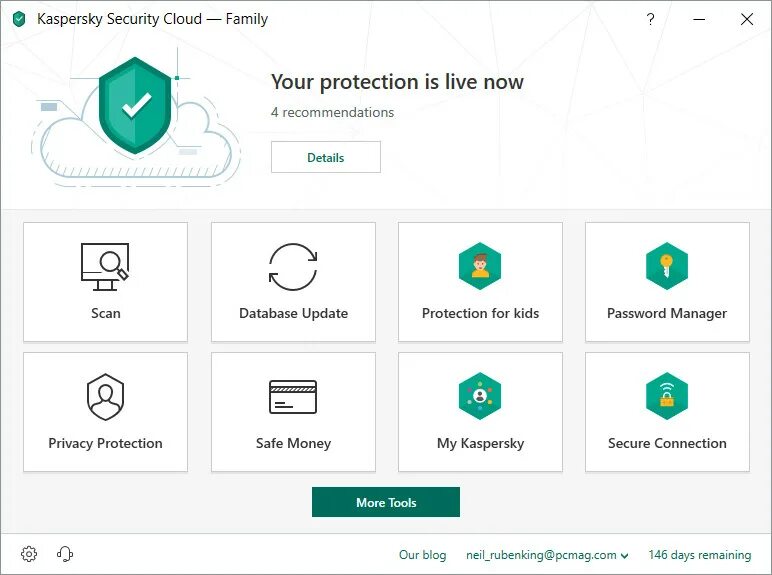This screenshot has width=772, height=575.
Task: Open settings gear icon
Action: tap(29, 554)
